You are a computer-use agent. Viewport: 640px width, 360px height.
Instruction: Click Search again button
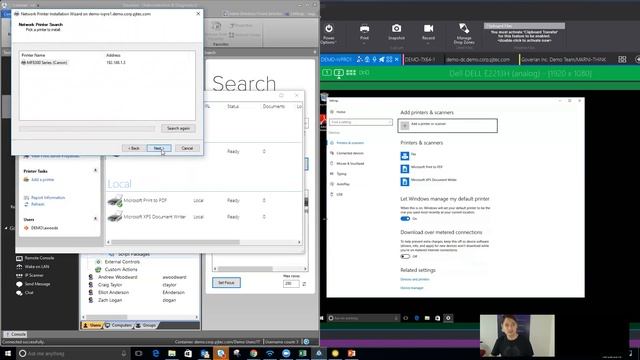(x=178, y=128)
